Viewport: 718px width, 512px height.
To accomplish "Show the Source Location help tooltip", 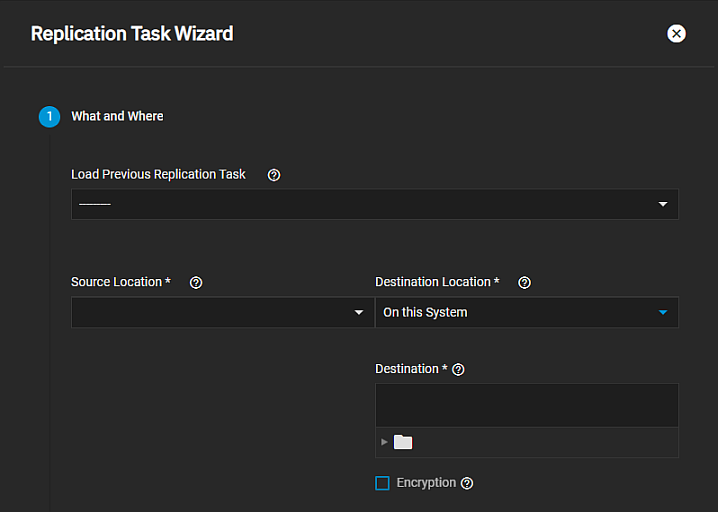I will tap(196, 283).
